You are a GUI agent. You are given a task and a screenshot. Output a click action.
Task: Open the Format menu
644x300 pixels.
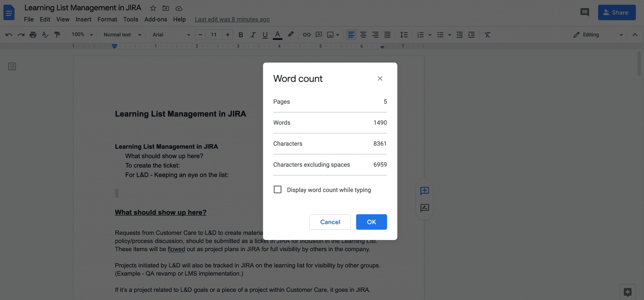(107, 19)
